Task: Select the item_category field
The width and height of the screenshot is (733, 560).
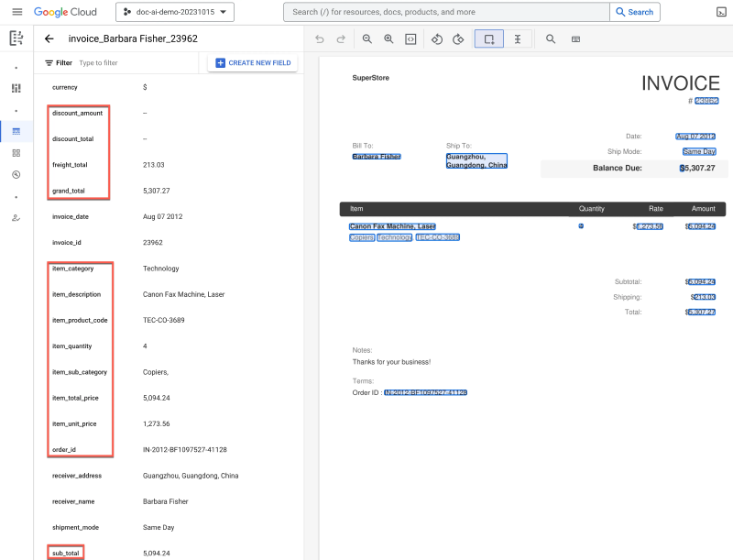Action: 73,269
